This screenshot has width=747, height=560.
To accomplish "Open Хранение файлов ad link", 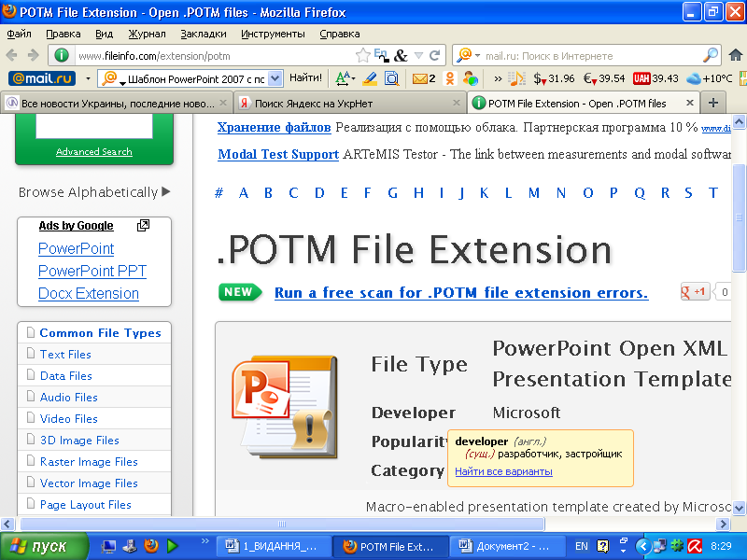I will (x=274, y=128).
